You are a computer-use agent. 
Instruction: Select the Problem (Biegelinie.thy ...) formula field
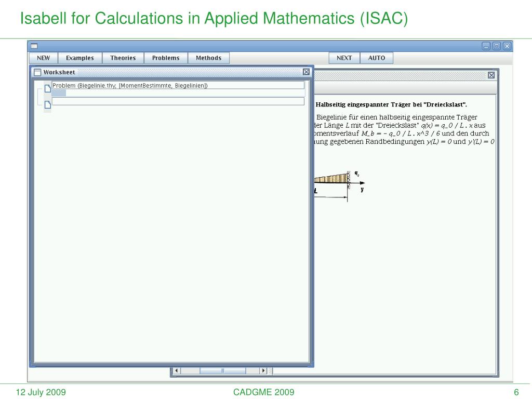click(x=178, y=85)
